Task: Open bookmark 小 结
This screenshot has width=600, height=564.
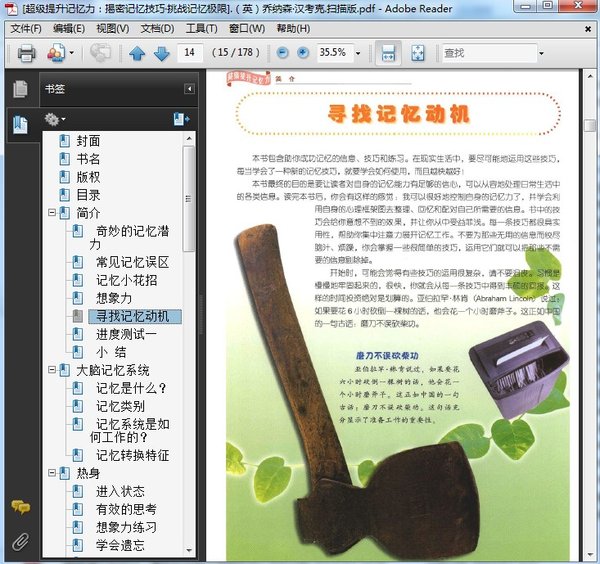Action: tap(111, 352)
